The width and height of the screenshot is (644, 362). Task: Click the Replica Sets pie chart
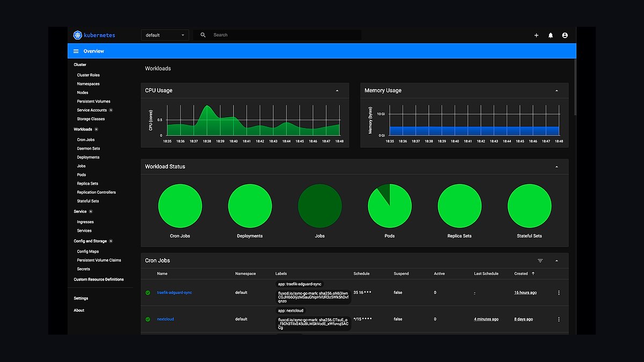459,206
